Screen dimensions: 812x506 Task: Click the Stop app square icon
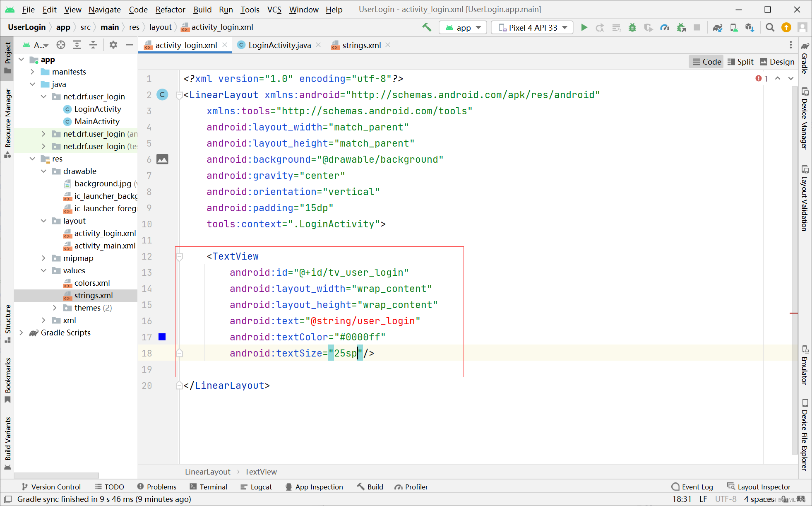tap(697, 27)
